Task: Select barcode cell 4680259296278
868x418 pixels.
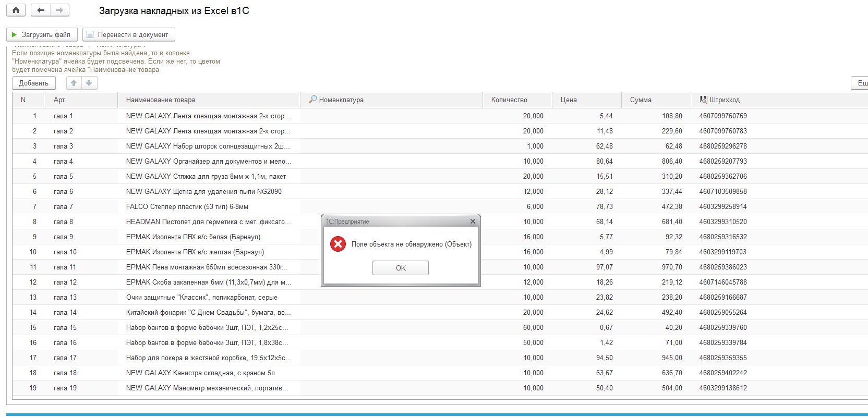Action: (x=779, y=146)
